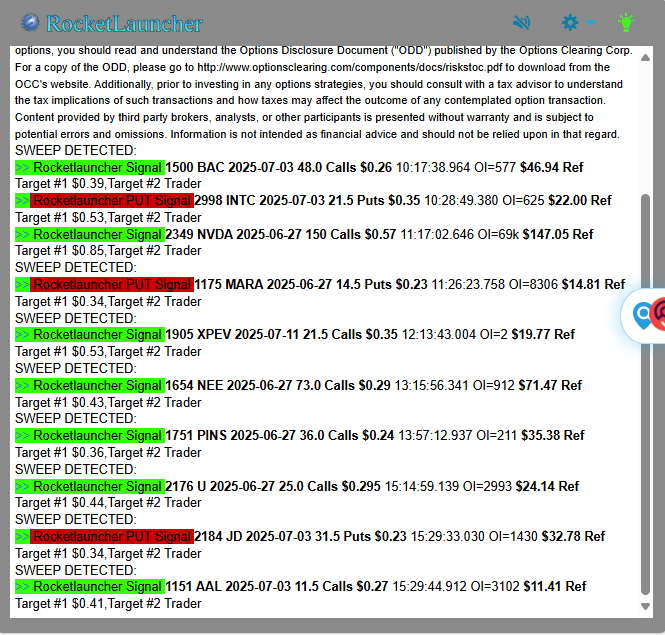The height and width of the screenshot is (635, 665).
Task: Click timestamp '15:29:44.912 OI=3102'
Action: click(456, 587)
